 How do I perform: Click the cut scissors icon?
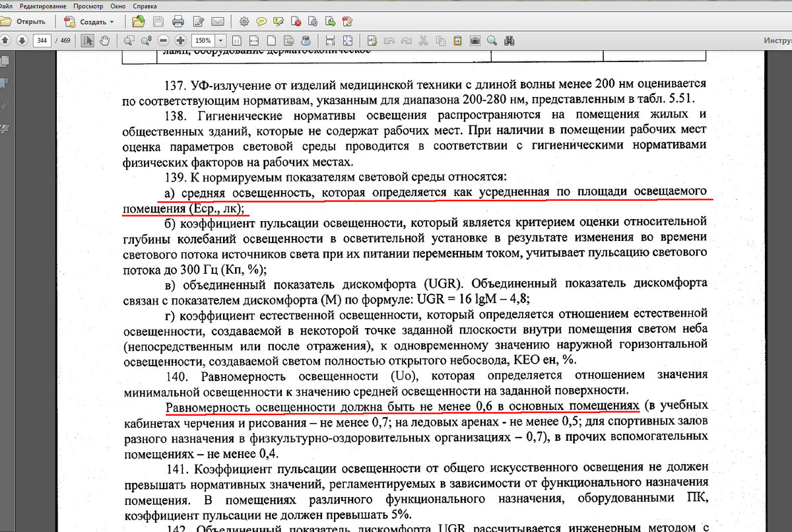click(x=423, y=40)
